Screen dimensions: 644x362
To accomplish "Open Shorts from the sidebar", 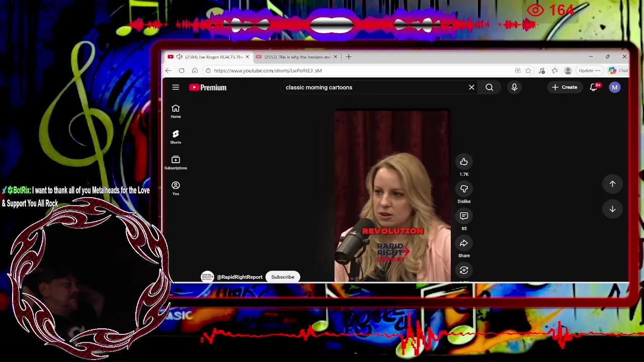I will pos(176,137).
